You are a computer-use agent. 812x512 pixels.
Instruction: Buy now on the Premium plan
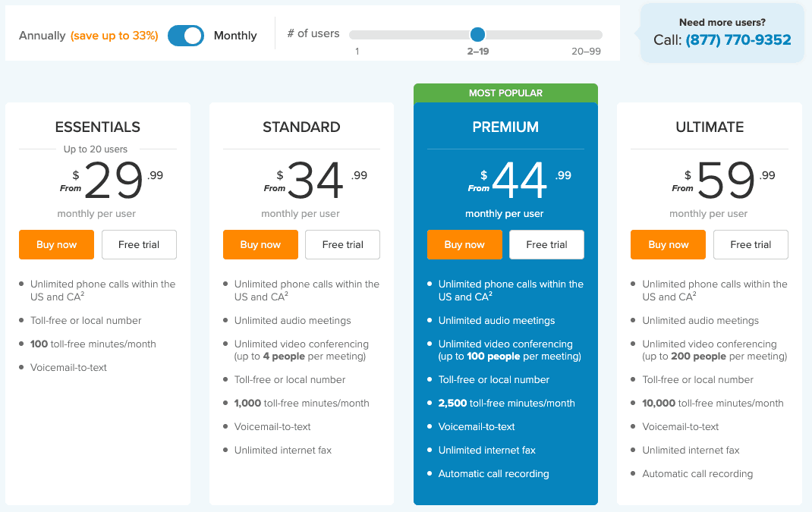click(464, 244)
